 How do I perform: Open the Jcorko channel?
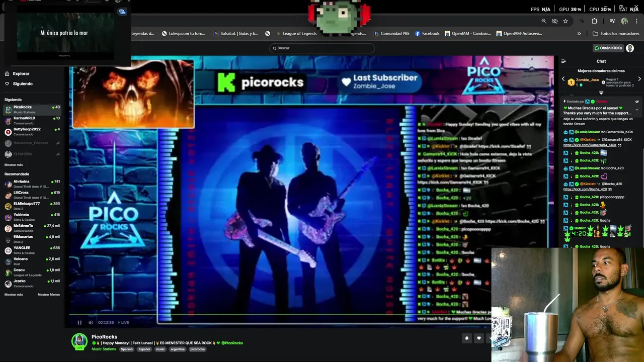(32, 283)
